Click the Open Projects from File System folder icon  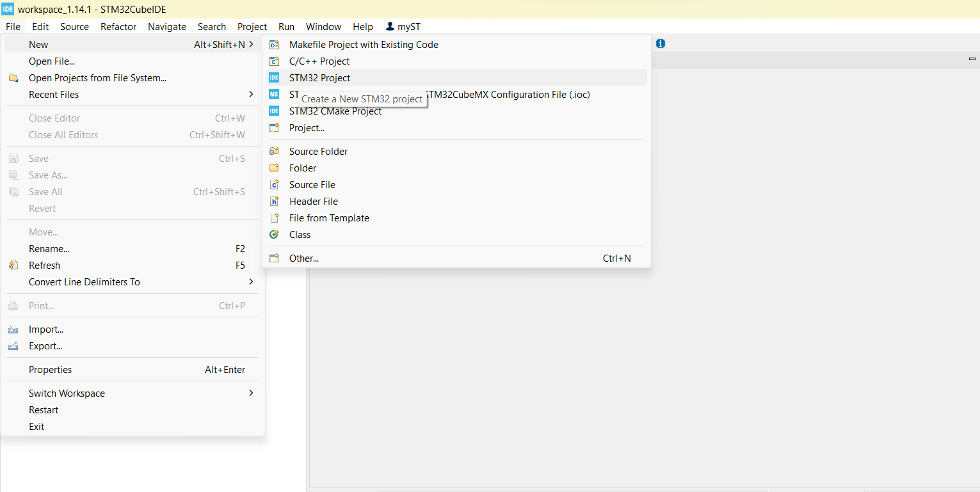(x=13, y=78)
